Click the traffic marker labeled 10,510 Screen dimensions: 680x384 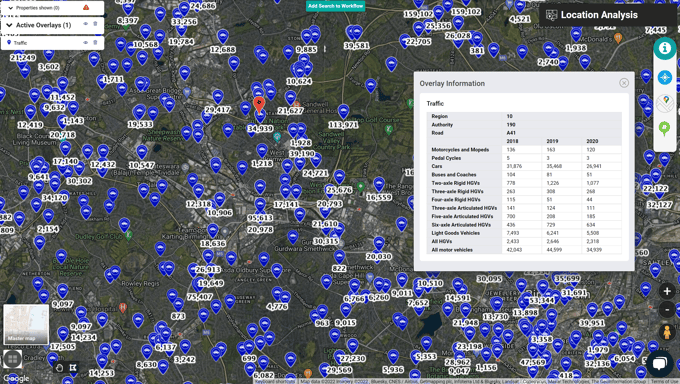430,283
